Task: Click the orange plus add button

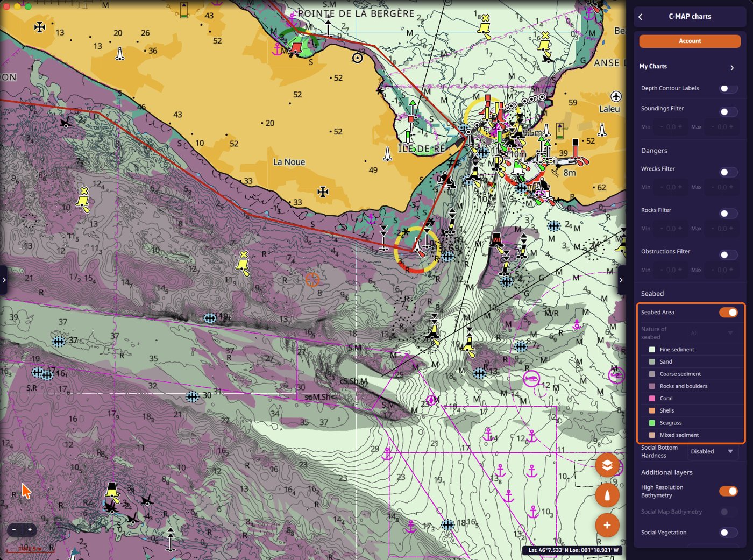Action: 607,525
